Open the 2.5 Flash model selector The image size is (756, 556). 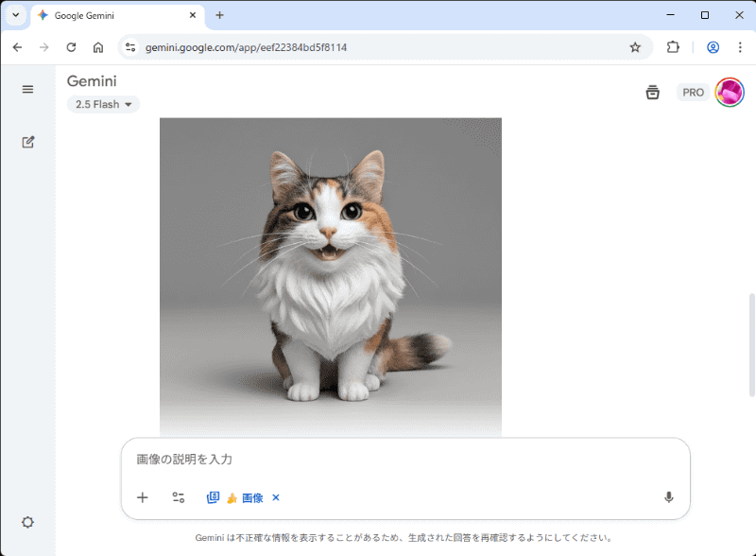click(x=102, y=104)
